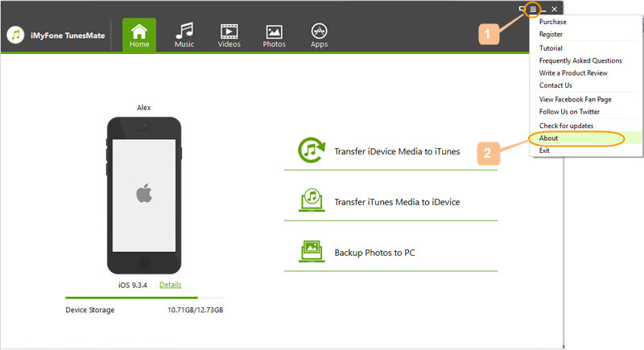Open the hamburger menu icon
Viewport: 644px width, 350px height.
pos(533,9)
